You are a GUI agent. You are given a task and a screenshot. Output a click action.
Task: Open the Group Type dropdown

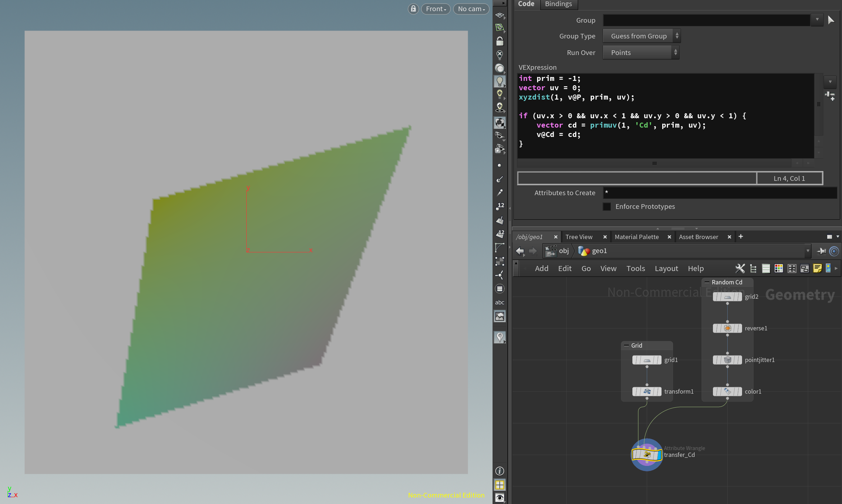coord(641,36)
